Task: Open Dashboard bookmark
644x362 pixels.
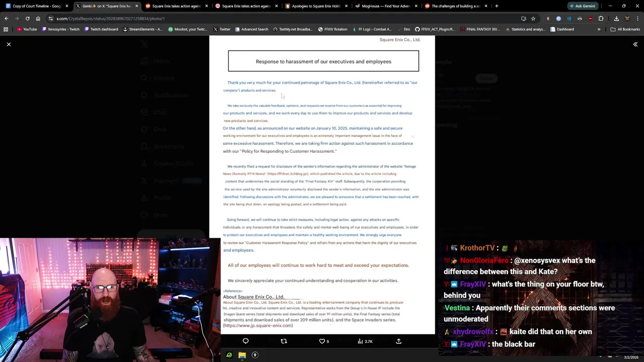Action: (562, 29)
